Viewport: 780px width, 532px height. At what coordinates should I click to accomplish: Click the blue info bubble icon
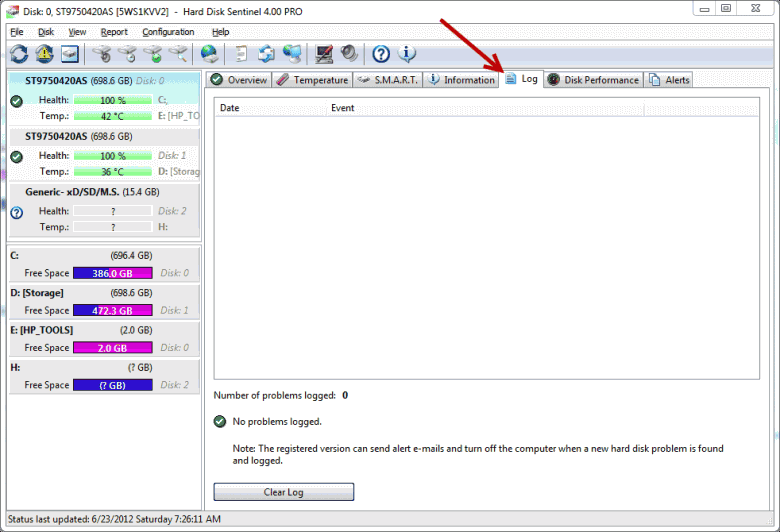click(x=407, y=54)
